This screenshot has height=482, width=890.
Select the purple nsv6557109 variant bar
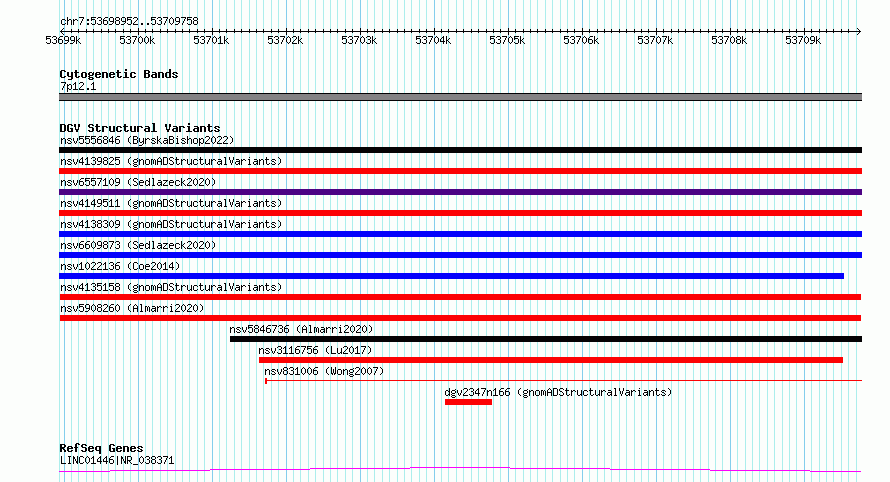tap(460, 192)
